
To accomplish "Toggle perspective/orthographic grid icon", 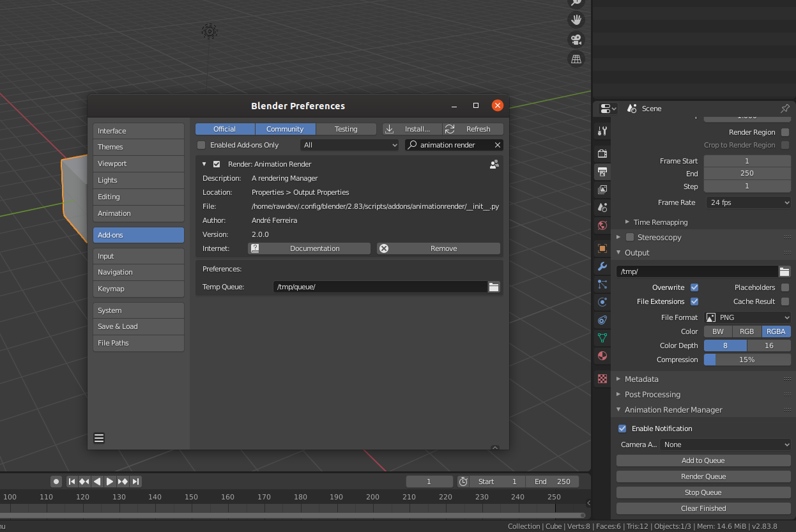I will click(x=576, y=59).
